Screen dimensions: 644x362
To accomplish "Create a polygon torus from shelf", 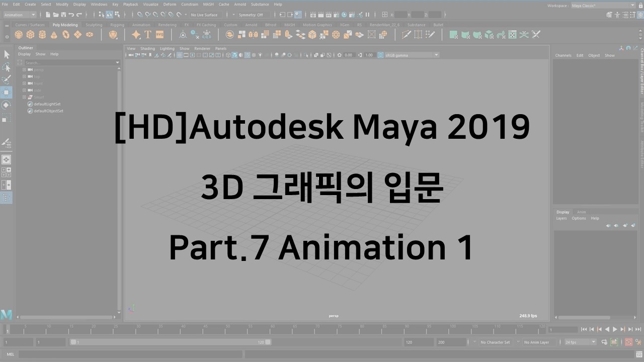I will [x=66, y=35].
